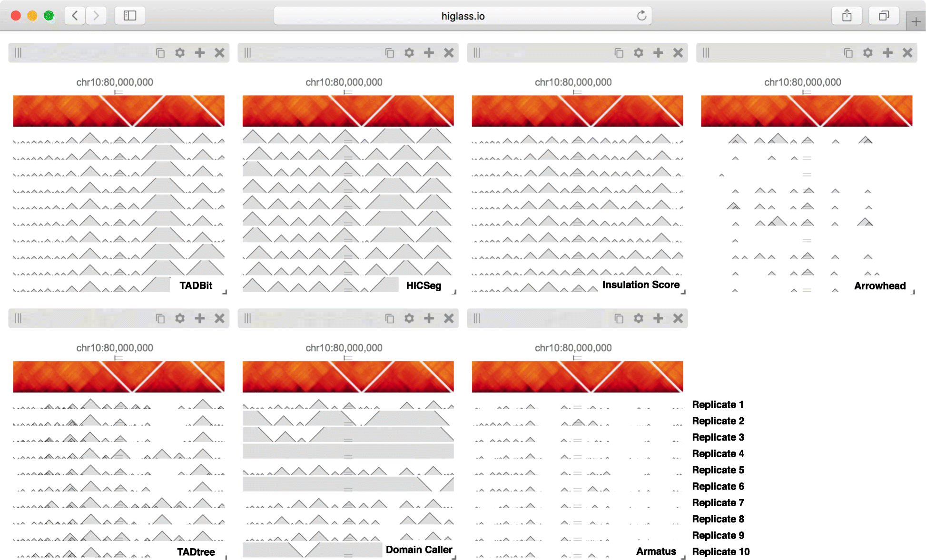Close the Domain Caller view

(449, 318)
